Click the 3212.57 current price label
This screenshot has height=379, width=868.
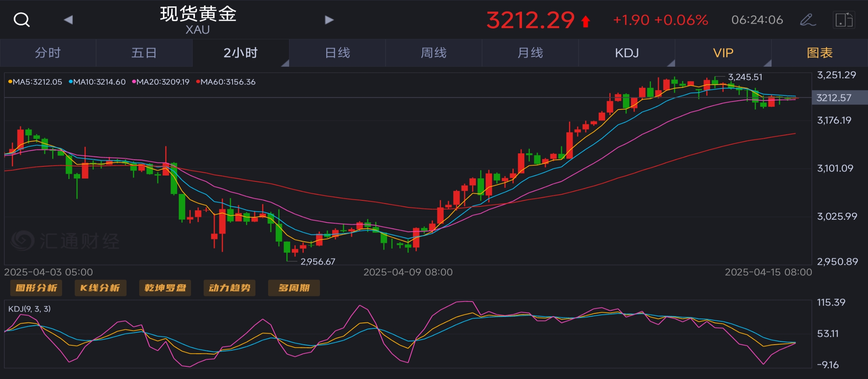coord(834,98)
